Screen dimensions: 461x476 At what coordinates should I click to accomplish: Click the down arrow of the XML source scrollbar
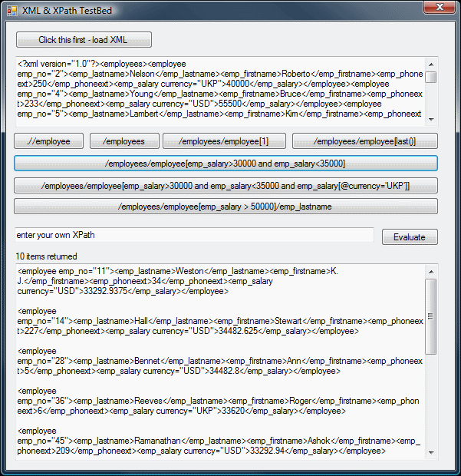tap(431, 119)
